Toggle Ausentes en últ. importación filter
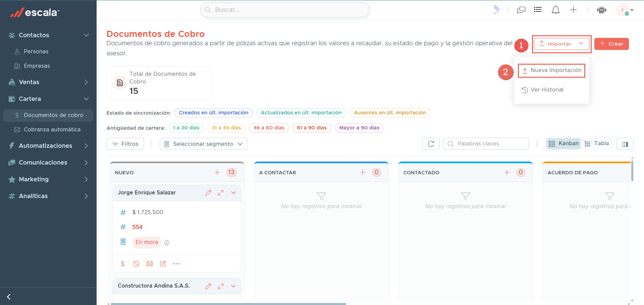Image resolution: width=644 pixels, height=305 pixels. tap(390, 113)
